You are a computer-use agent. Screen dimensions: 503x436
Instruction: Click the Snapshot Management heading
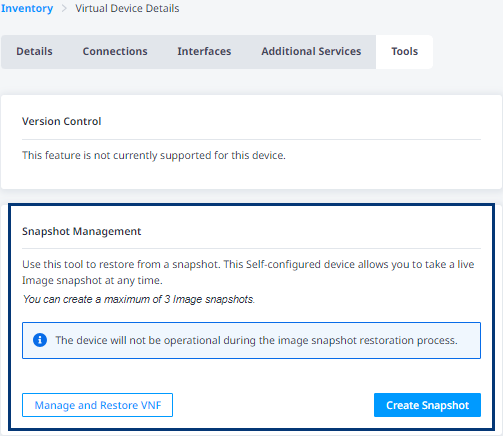[82, 231]
